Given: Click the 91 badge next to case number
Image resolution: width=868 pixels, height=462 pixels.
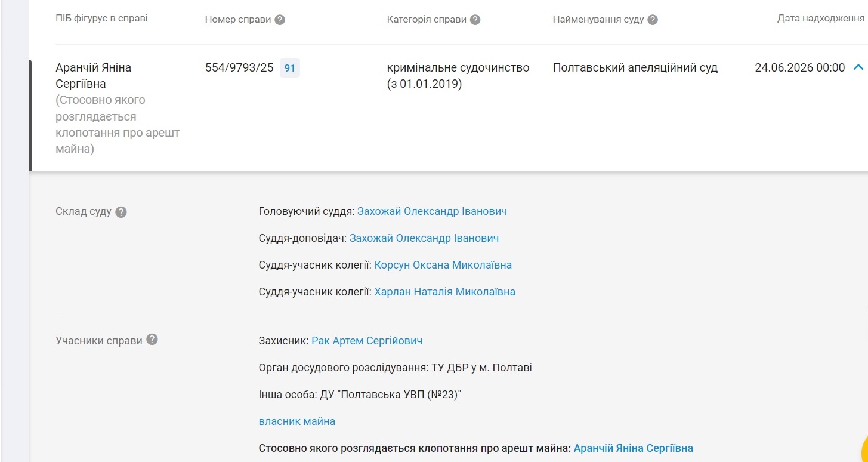Looking at the screenshot, I should [x=290, y=68].
